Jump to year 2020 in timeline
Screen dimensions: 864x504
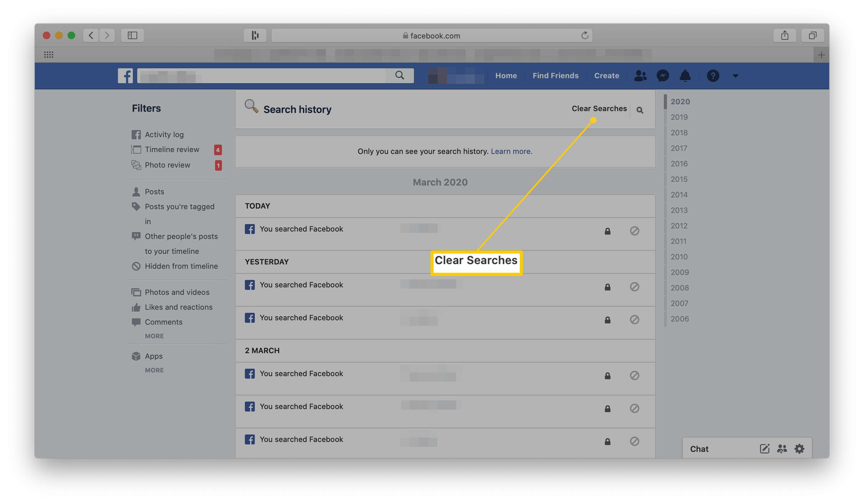point(680,101)
